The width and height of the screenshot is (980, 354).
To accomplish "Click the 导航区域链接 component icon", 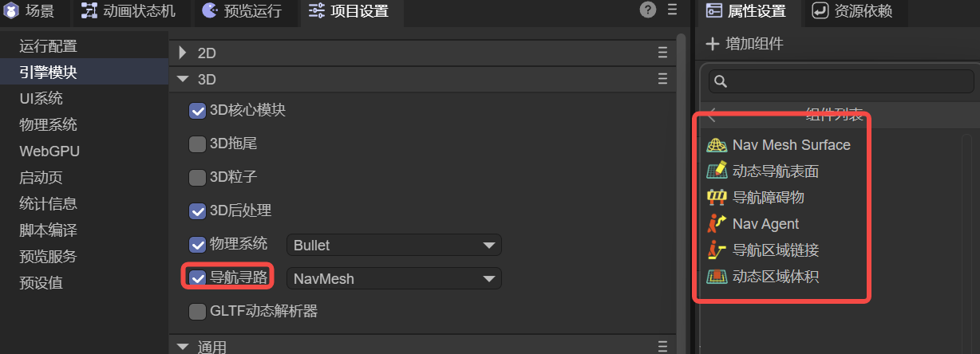I will point(717,250).
